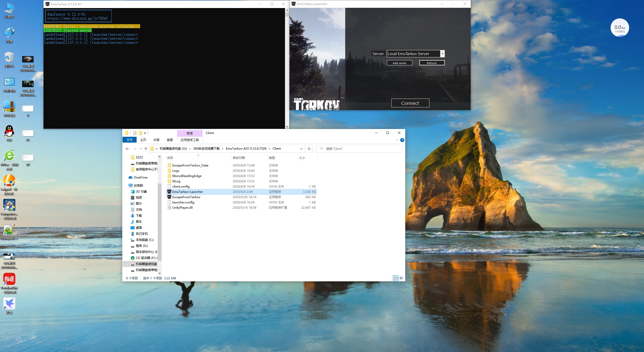The image size is (644, 352).
Task: Open the 回收站 recycle bin icon
Action: 9,60
